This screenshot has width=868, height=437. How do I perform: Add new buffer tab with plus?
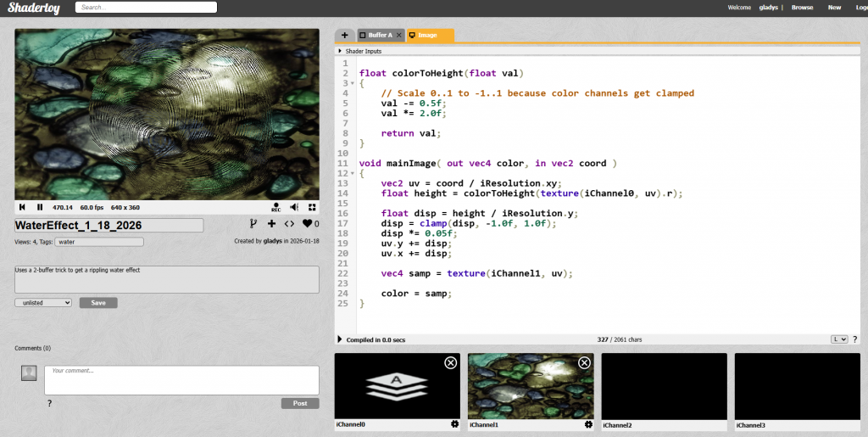[x=344, y=36]
